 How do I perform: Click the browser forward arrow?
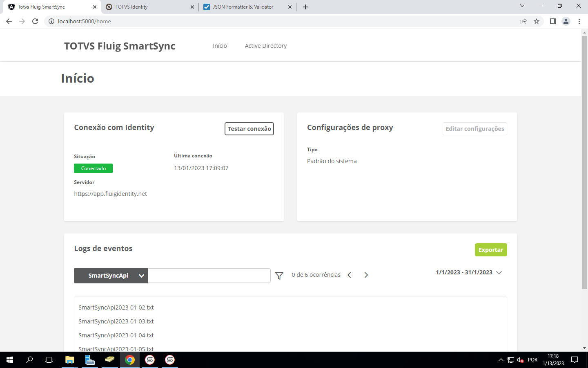point(22,21)
